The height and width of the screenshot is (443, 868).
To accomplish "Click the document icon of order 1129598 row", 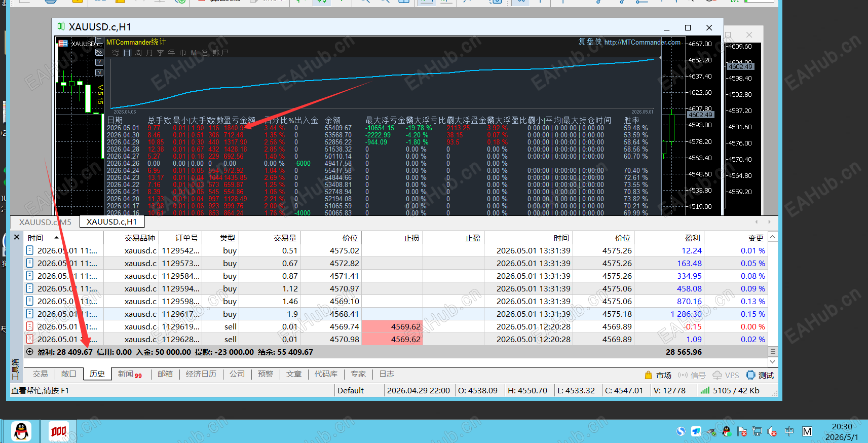I will 30,301.
